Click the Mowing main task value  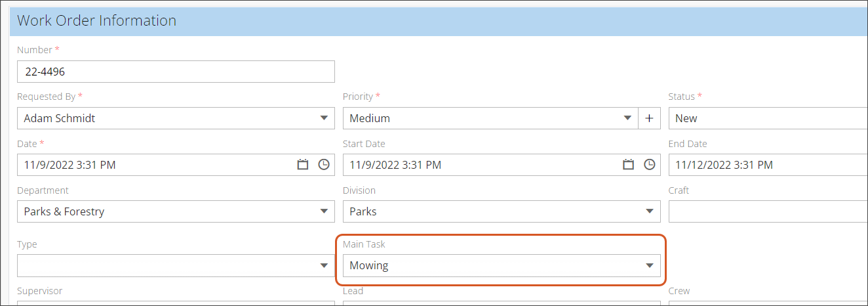click(369, 266)
